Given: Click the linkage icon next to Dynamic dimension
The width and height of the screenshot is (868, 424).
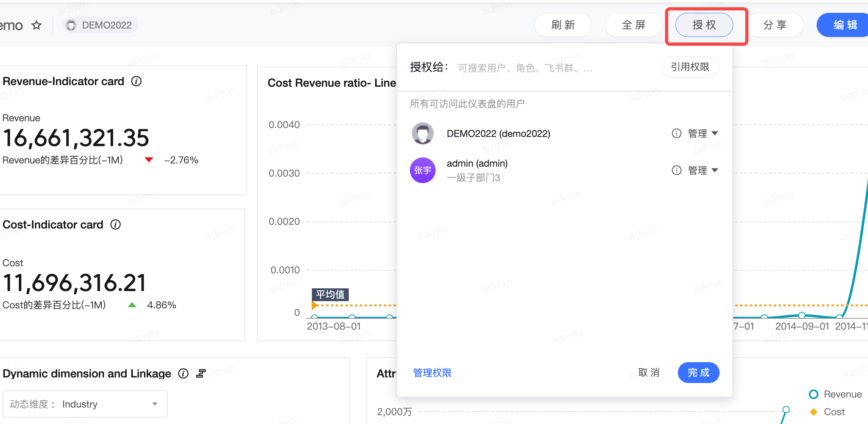Looking at the screenshot, I should tap(201, 374).
